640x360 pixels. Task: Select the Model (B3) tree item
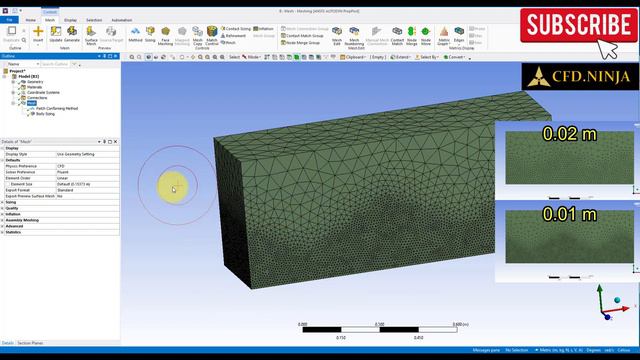pos(29,76)
